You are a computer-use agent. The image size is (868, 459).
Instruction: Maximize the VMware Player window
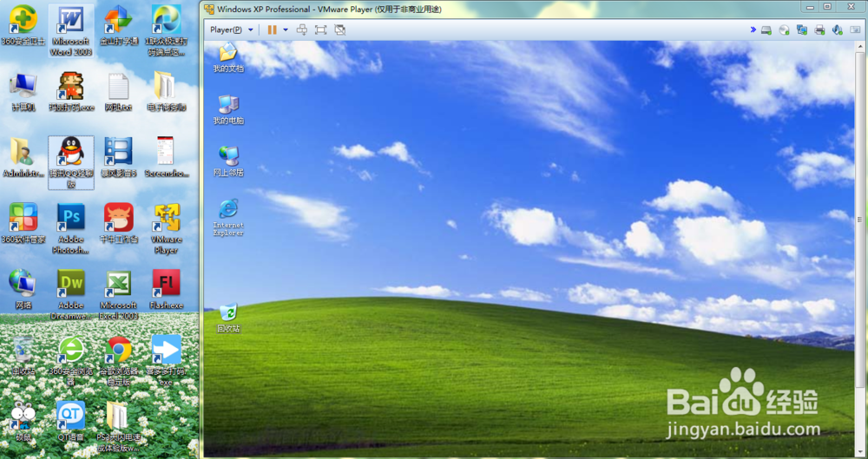[827, 7]
